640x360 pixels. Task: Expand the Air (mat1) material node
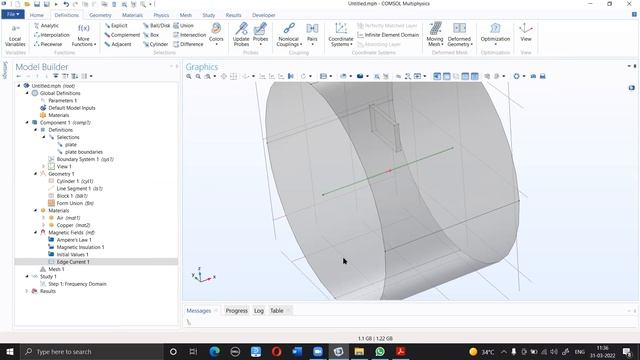pyautogui.click(x=44, y=218)
